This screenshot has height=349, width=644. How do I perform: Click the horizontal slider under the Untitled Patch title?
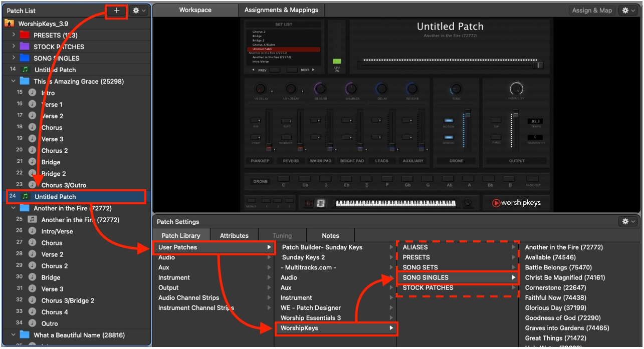coord(450,65)
